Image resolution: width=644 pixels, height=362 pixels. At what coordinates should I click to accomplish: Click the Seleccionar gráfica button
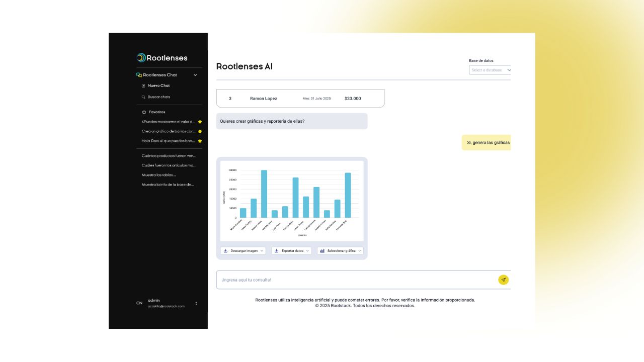341,250
